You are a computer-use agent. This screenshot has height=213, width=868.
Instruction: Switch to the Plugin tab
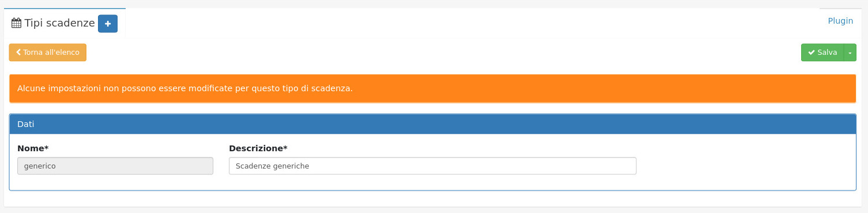tap(840, 21)
